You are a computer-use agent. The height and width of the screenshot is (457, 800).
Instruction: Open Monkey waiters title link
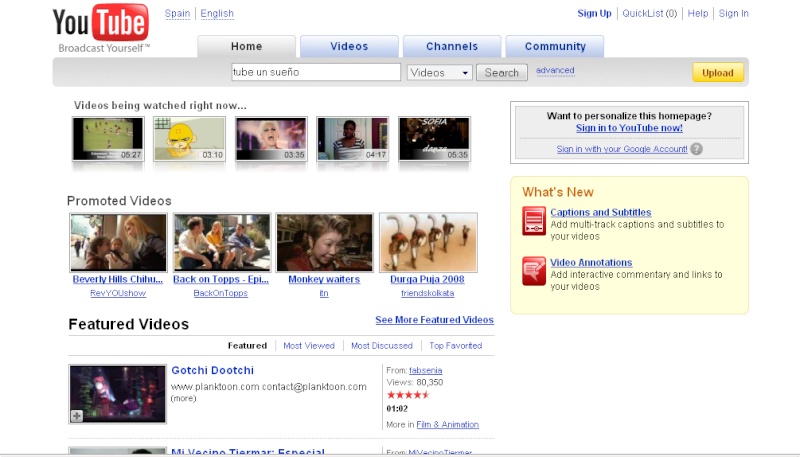pos(324,280)
